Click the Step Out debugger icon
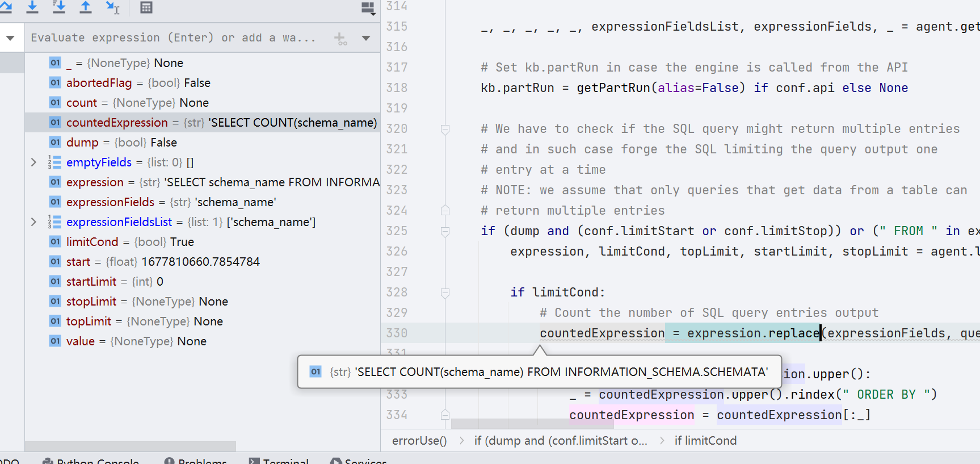This screenshot has width=980, height=464. click(85, 7)
